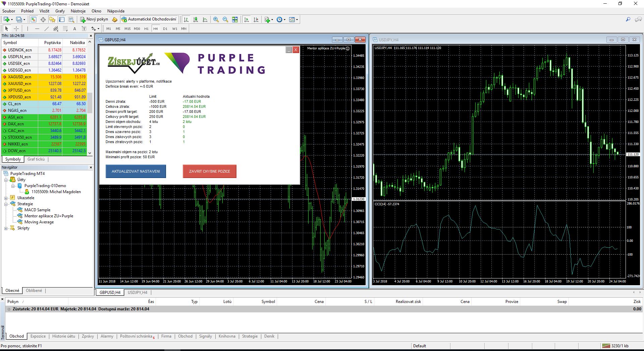Click Nový pokyn new order button
This screenshot has height=351, width=644.
(x=94, y=19)
